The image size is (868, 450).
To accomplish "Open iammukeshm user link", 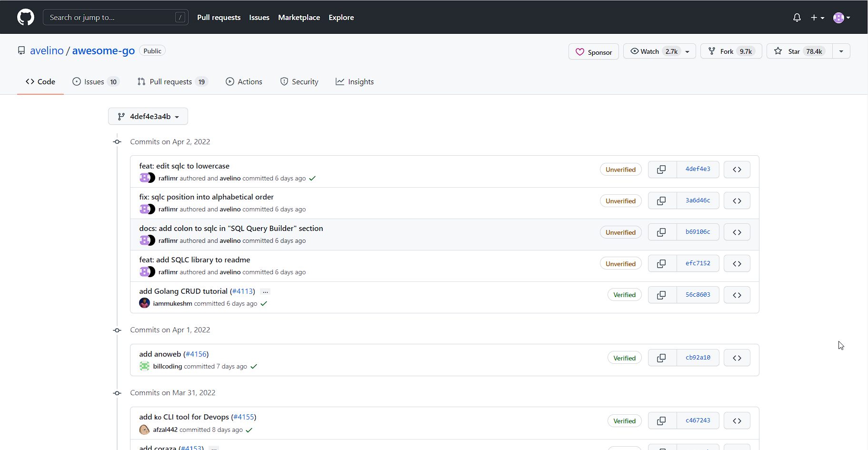I will click(172, 304).
